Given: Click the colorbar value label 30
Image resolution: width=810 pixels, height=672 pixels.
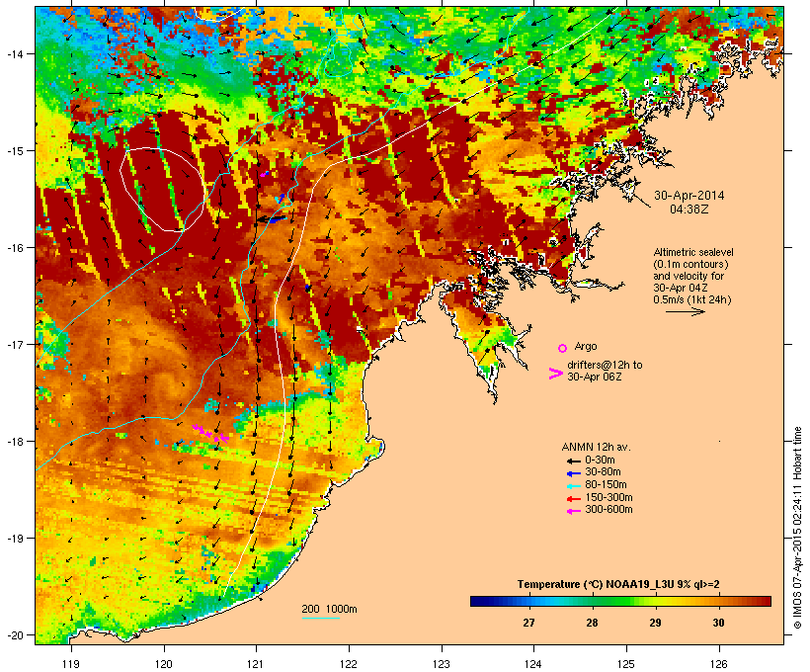Looking at the screenshot, I should coord(718,623).
